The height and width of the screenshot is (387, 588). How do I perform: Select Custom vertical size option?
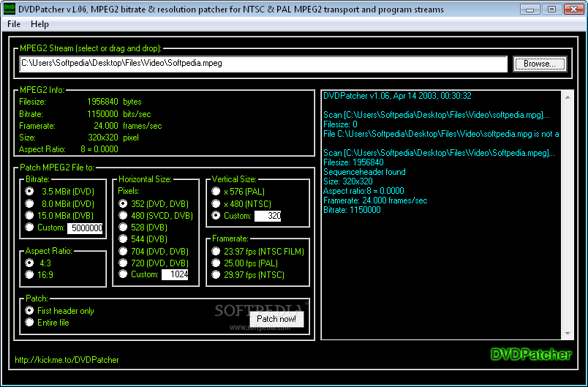[232, 216]
